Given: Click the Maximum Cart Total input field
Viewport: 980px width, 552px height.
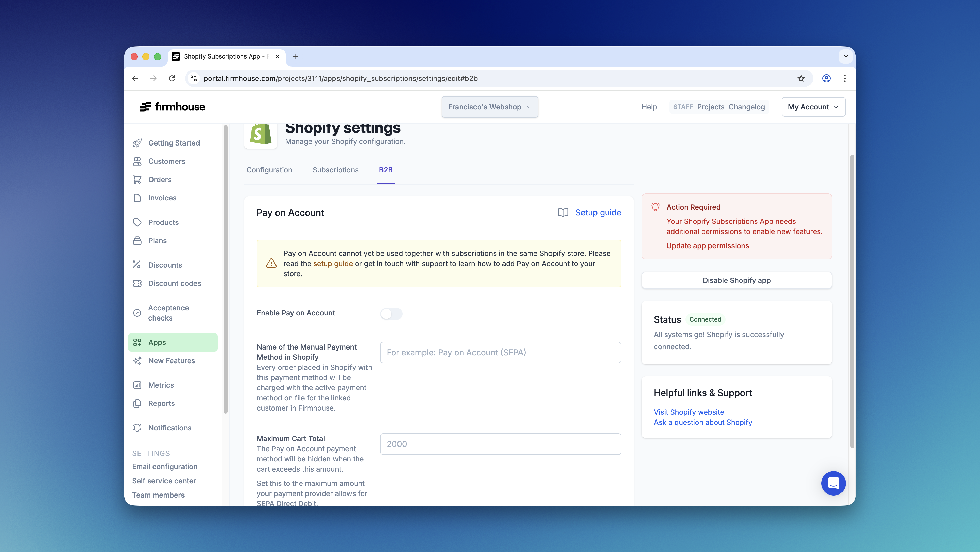Looking at the screenshot, I should 500,444.
